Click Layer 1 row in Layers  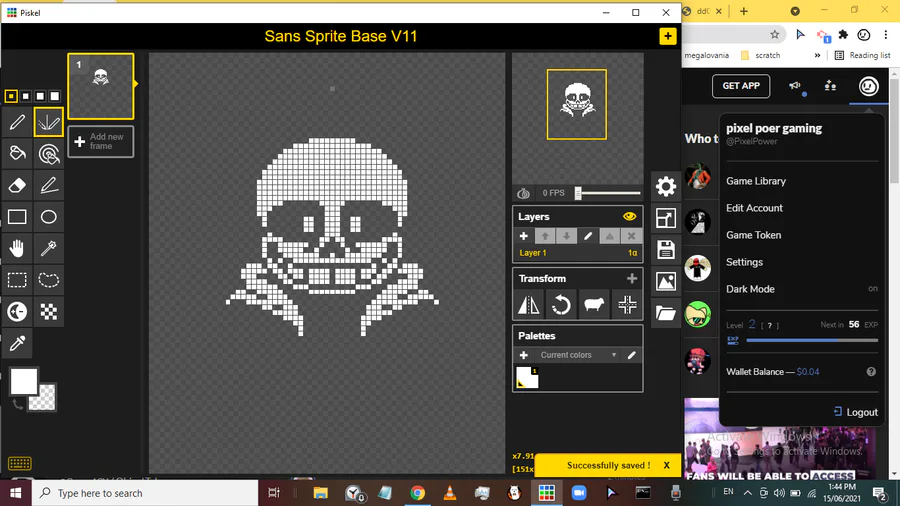coord(577,253)
